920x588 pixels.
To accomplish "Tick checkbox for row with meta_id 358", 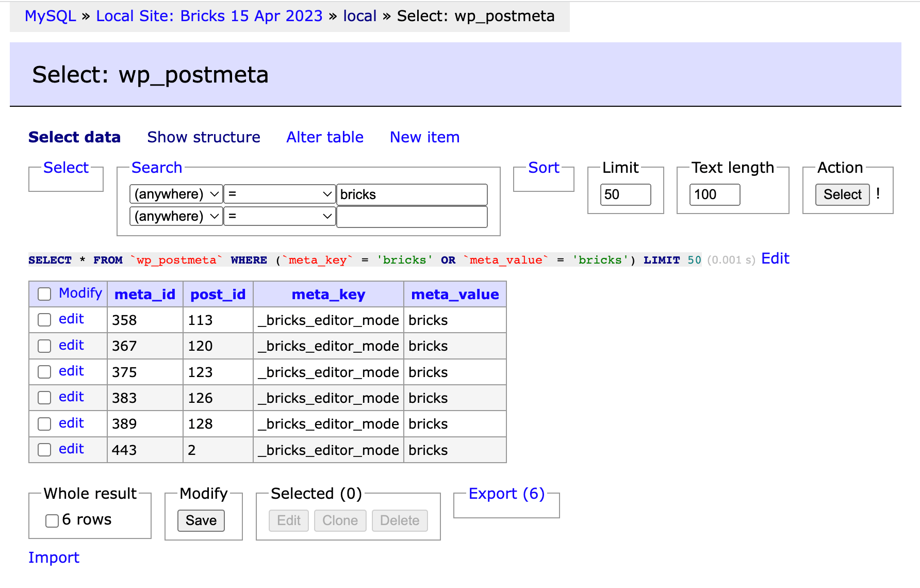I will pyautogui.click(x=44, y=320).
